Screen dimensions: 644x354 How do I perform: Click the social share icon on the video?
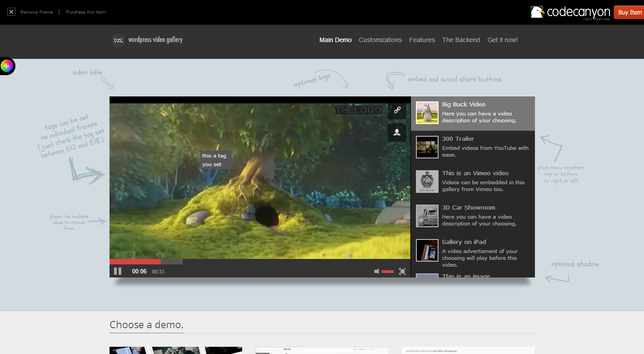tap(397, 133)
